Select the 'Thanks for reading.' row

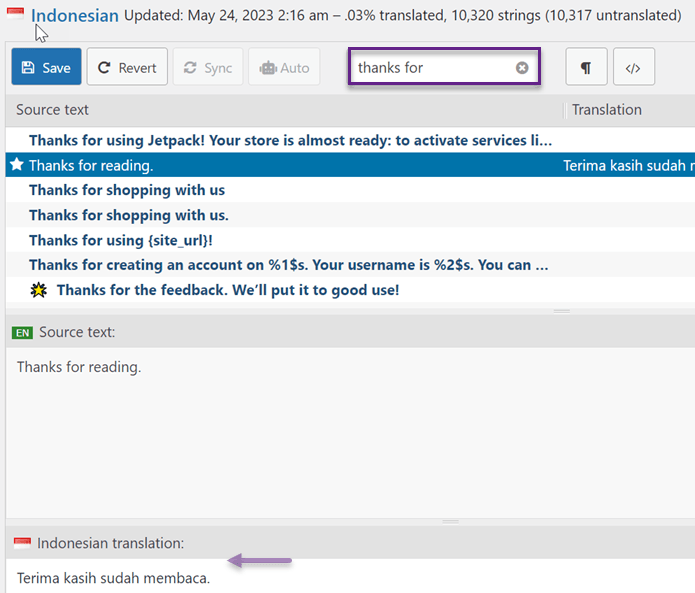pyautogui.click(x=350, y=165)
